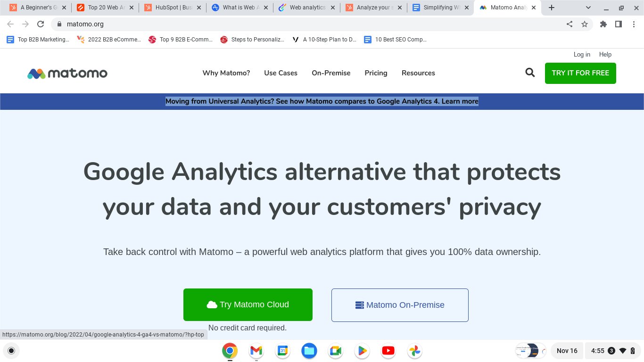Viewport: 644px width, 362px height.
Task: Launch YouTube from the shelf
Action: tap(388, 351)
